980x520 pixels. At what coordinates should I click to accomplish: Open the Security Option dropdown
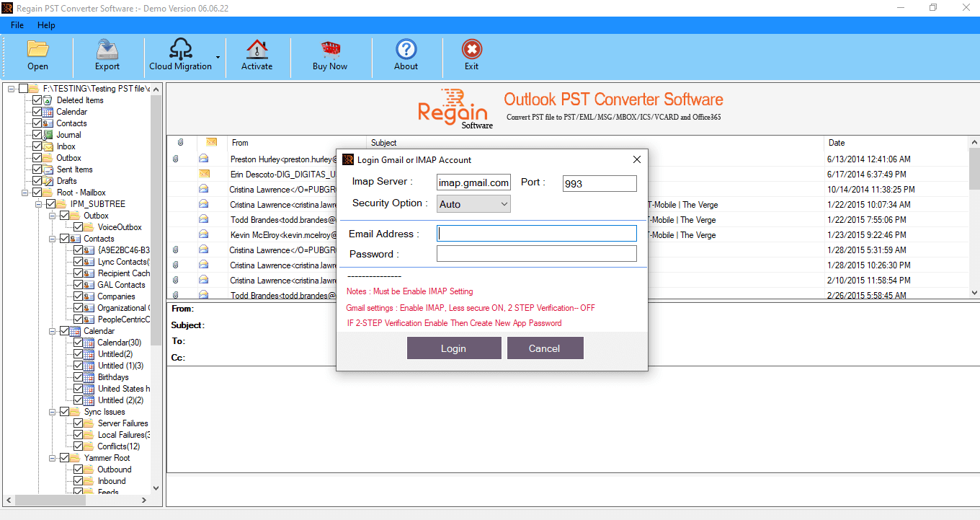click(x=473, y=204)
